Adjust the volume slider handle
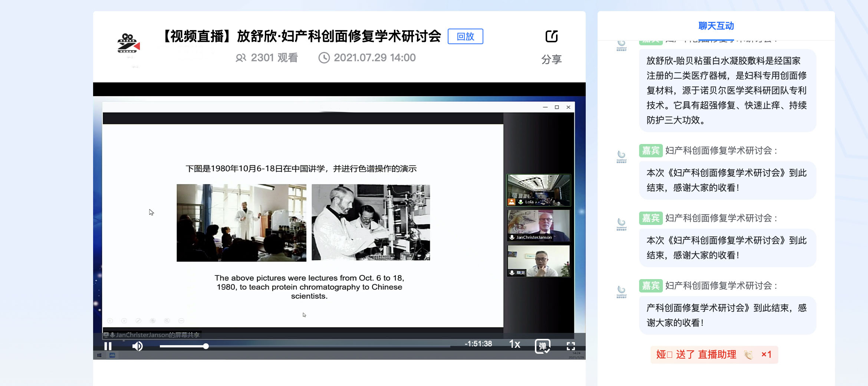This screenshot has height=386, width=868. pos(206,346)
